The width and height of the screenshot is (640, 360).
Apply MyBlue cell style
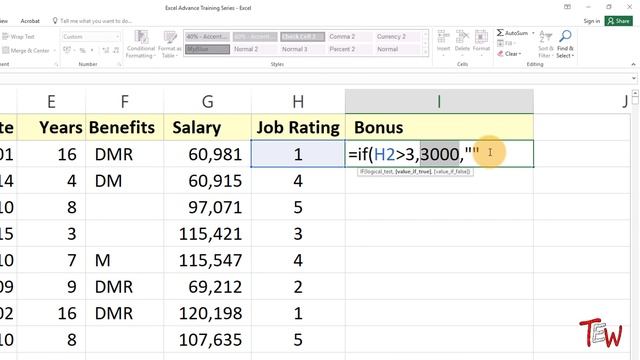[207, 49]
